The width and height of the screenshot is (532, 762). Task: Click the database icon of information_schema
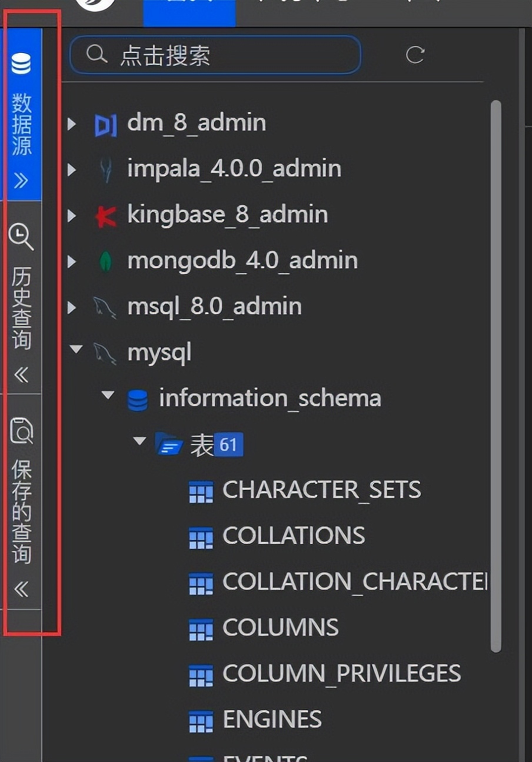[x=137, y=400]
